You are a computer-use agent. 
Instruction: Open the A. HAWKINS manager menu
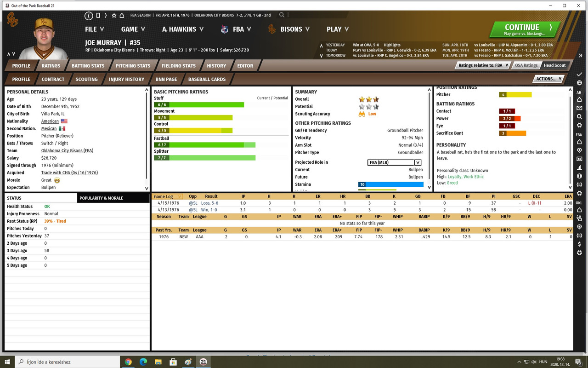(x=182, y=29)
